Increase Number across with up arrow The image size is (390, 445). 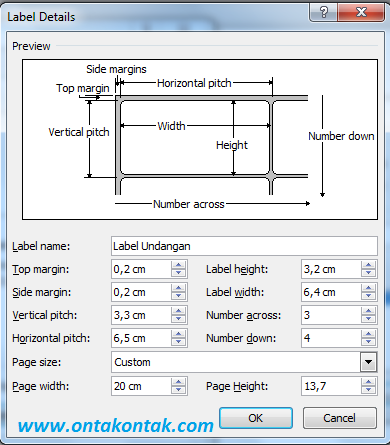click(369, 311)
